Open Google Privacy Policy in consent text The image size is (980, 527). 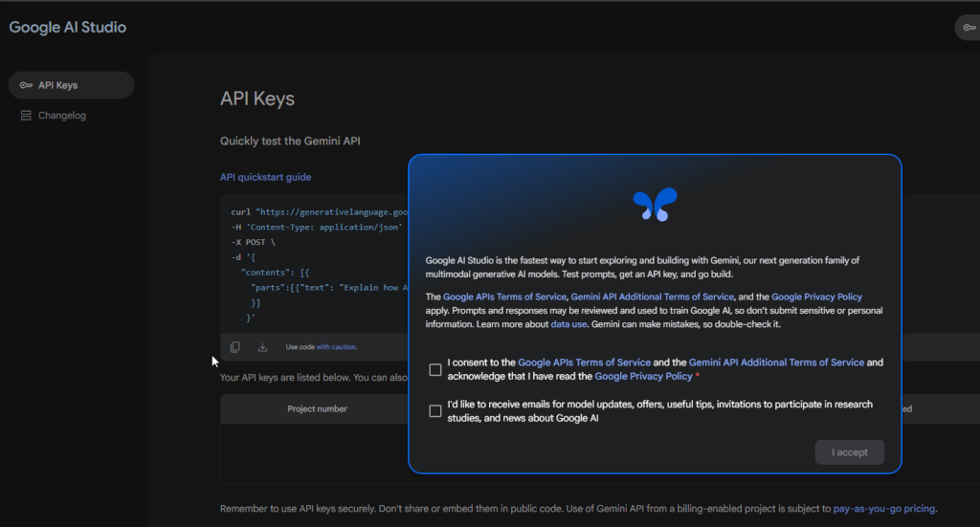643,377
